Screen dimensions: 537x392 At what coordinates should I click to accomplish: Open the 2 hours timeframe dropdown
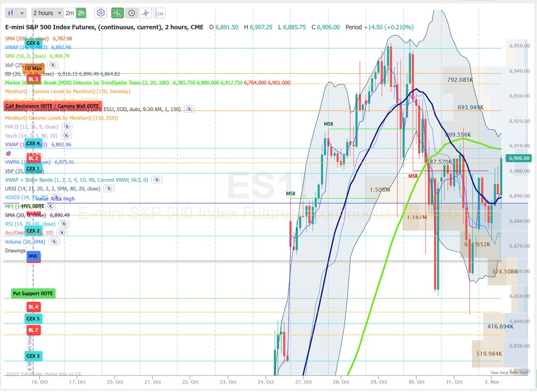tap(47, 13)
